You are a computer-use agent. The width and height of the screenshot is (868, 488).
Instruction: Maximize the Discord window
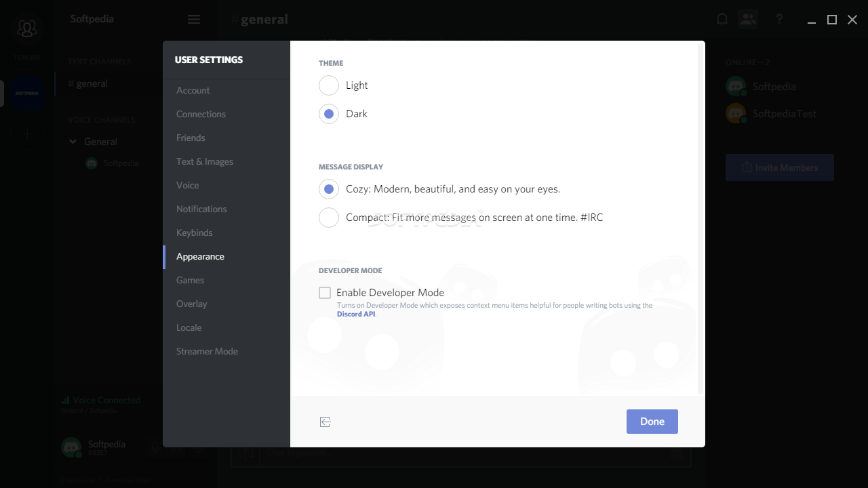832,20
